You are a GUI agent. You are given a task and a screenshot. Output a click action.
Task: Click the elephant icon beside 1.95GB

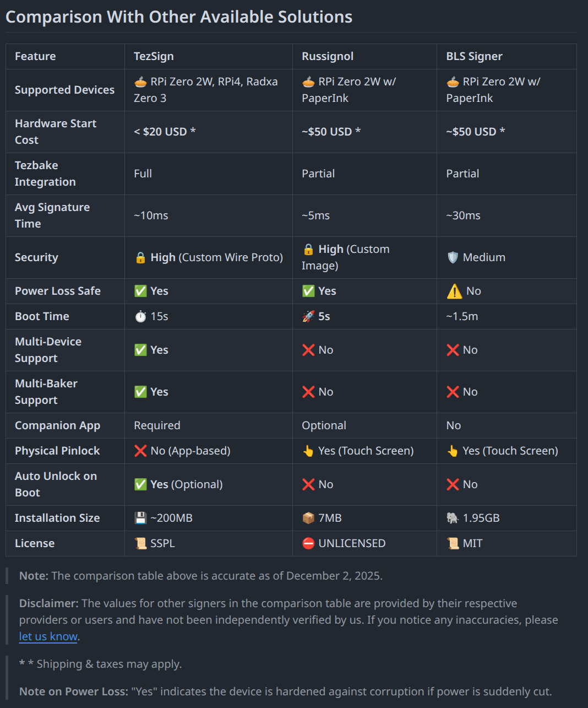453,518
